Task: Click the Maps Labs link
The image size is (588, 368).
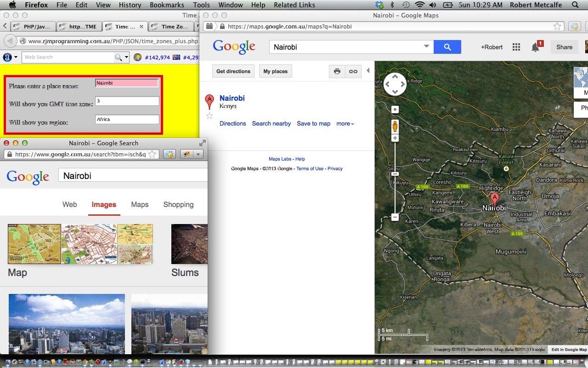Action: click(x=280, y=159)
